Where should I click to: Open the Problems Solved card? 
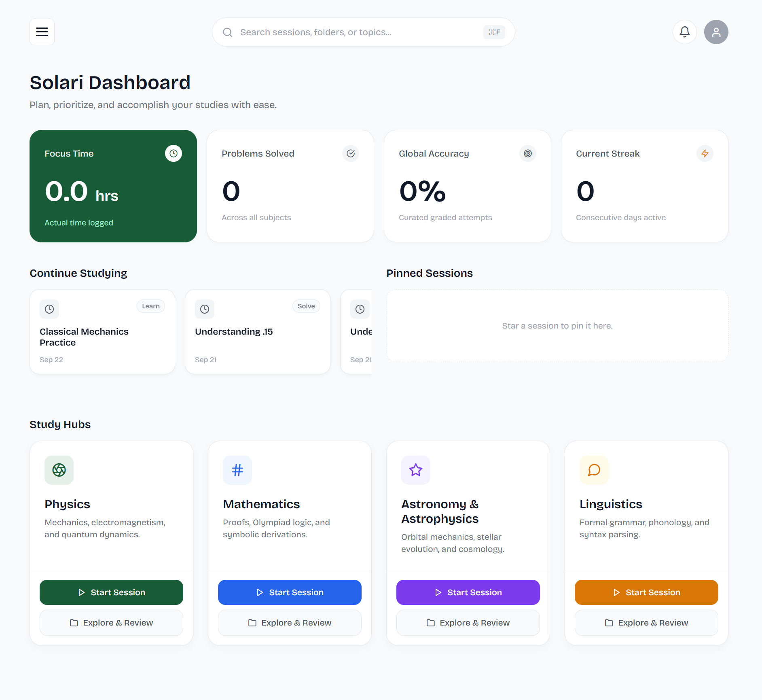click(290, 186)
